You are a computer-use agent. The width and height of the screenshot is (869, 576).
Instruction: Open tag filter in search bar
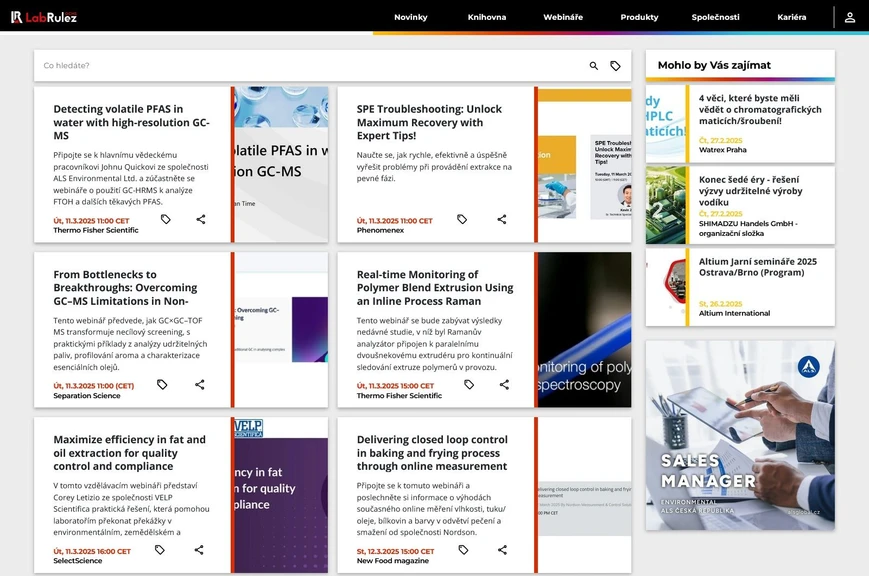pyautogui.click(x=615, y=66)
